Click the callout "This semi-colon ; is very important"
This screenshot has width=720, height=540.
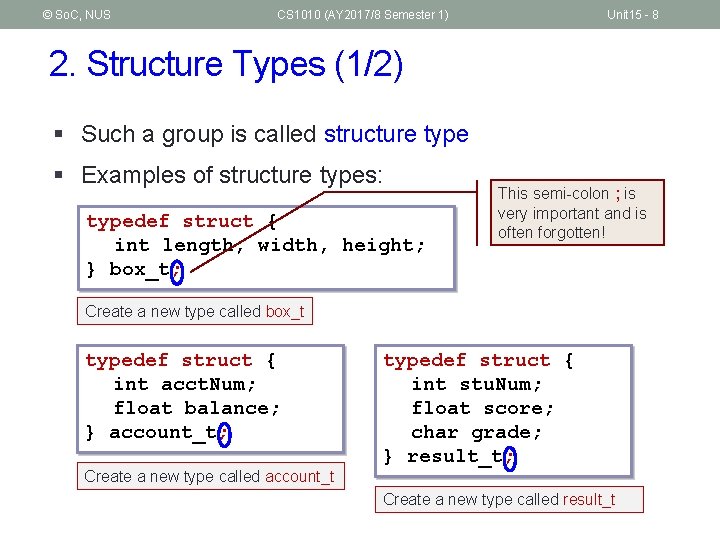coord(577,213)
